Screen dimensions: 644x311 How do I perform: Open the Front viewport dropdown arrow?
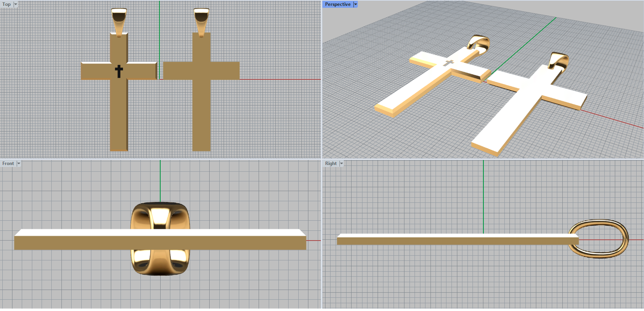[19, 164]
